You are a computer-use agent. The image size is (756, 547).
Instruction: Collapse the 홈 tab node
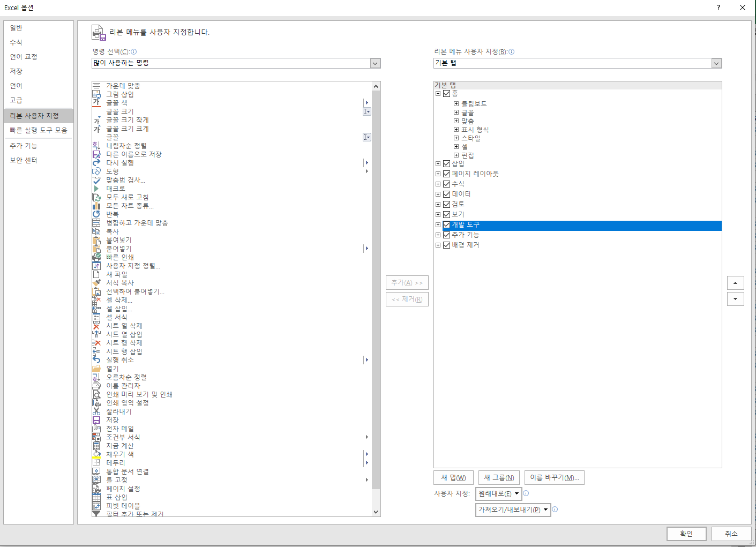pyautogui.click(x=438, y=93)
